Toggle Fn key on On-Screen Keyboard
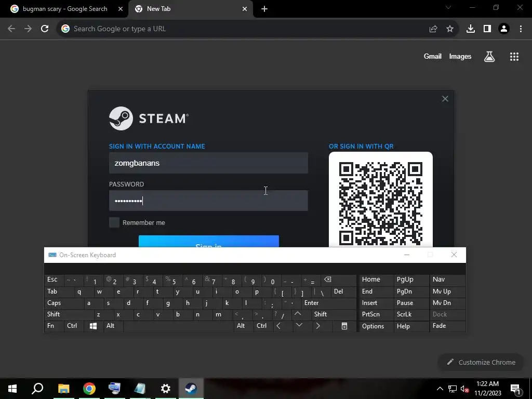 54,326
